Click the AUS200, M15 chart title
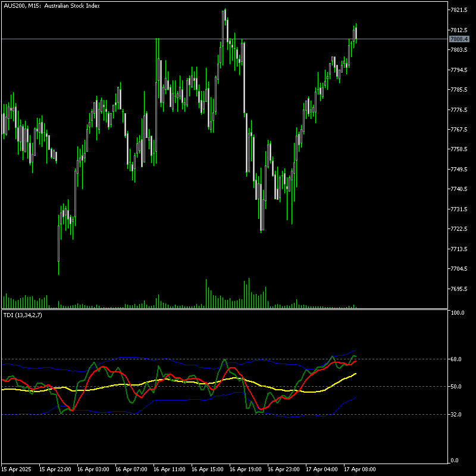 pos(51,5)
